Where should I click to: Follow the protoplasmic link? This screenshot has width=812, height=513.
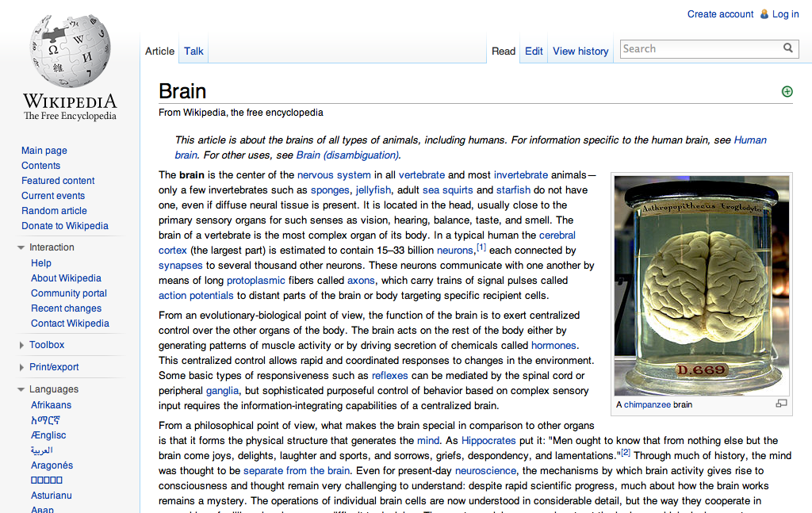pos(256,281)
